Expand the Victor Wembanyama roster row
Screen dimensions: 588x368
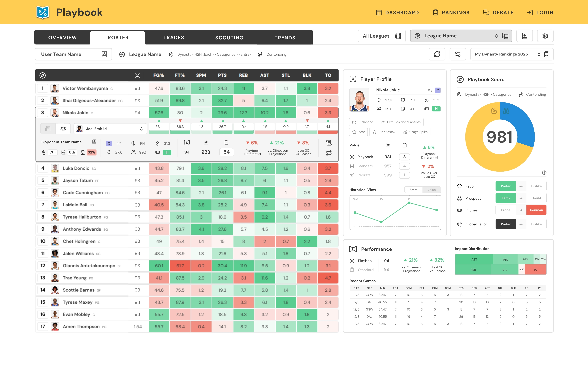pyautogui.click(x=187, y=88)
